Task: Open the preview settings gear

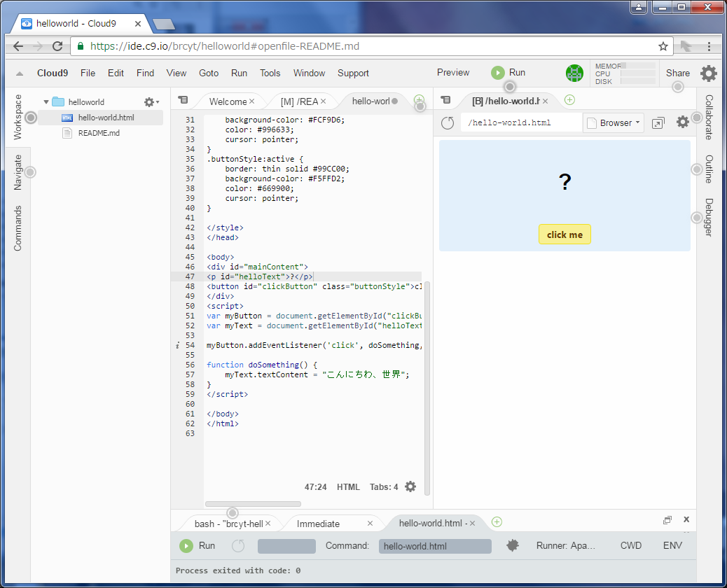Action: pos(682,122)
